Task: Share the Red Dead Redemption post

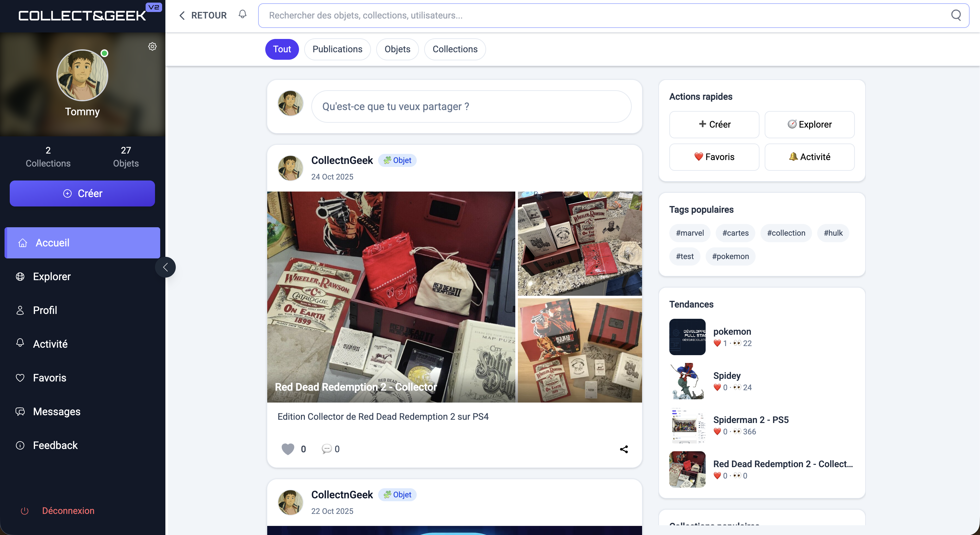Action: (x=624, y=449)
